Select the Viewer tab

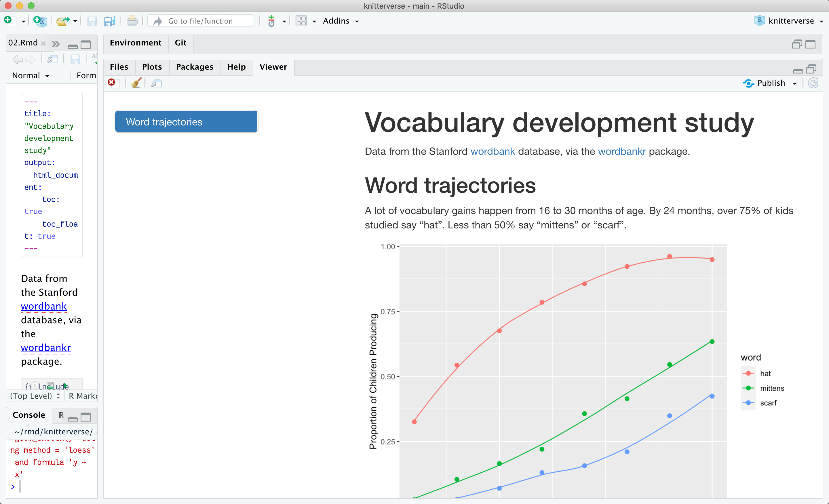273,67
